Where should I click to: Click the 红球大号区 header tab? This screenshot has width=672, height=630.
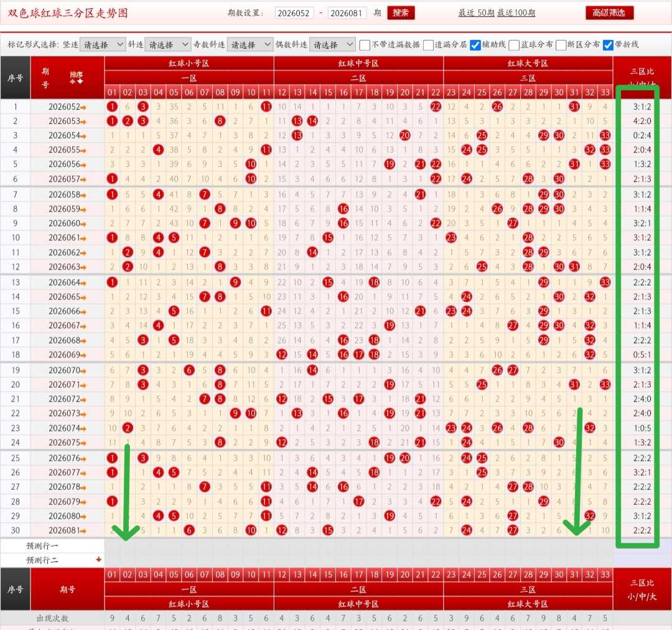(528, 63)
